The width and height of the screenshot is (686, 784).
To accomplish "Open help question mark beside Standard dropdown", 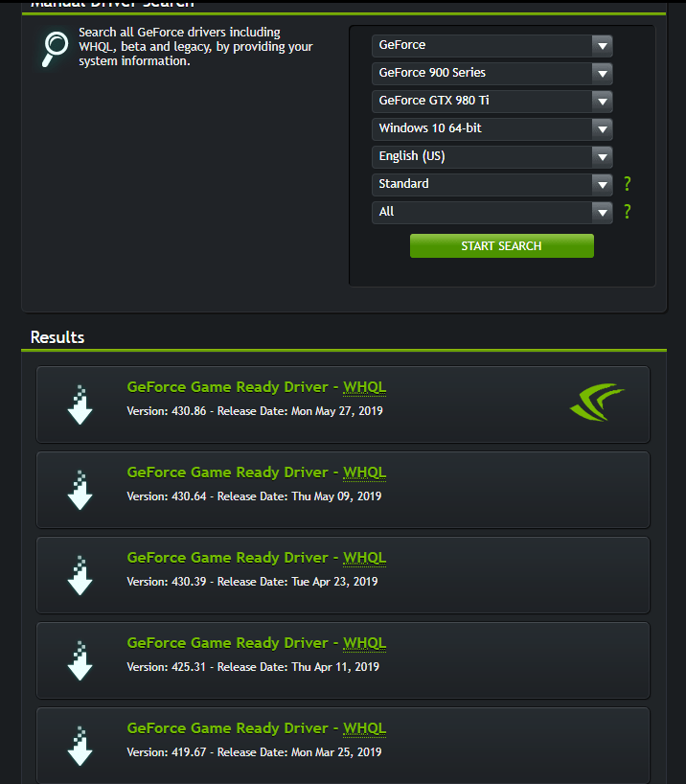I will [627, 184].
